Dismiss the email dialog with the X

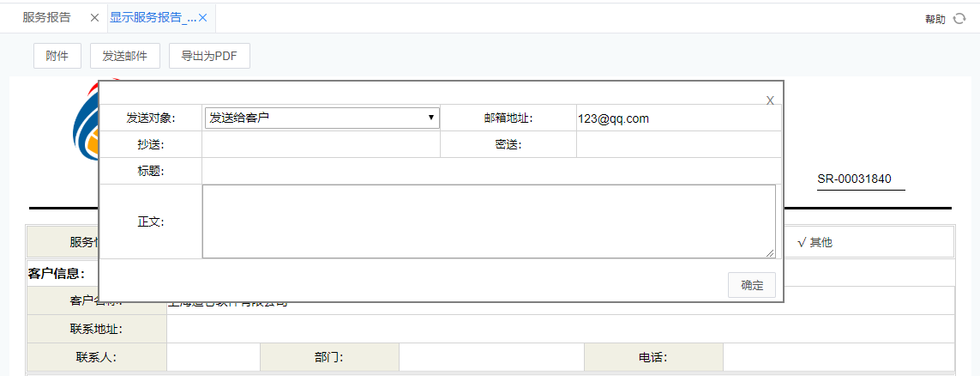pos(770,100)
